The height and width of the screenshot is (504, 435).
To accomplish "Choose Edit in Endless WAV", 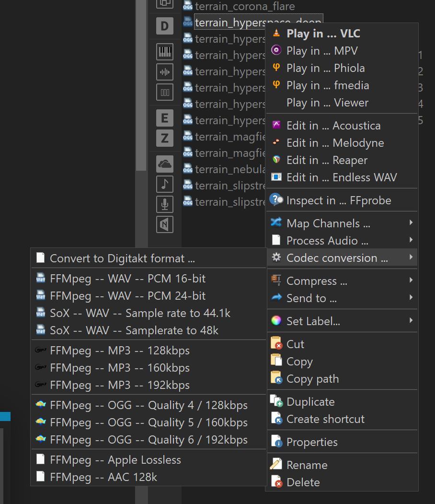I will click(x=342, y=177).
